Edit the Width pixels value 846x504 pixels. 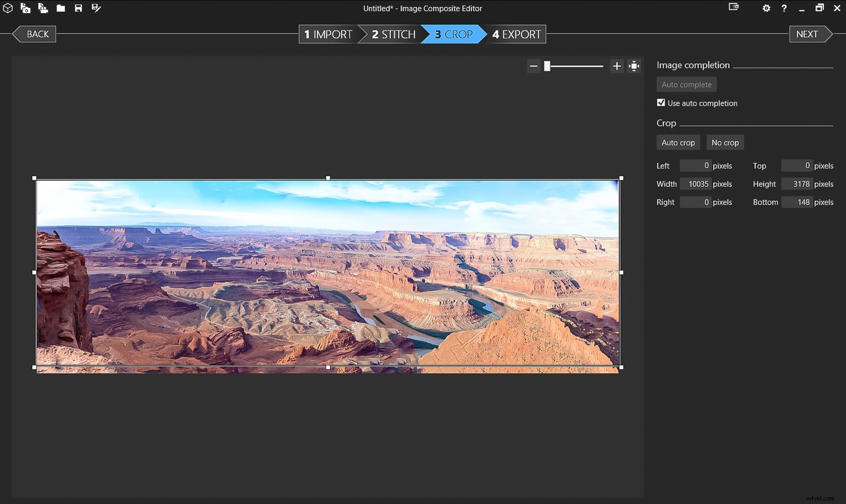pos(696,184)
